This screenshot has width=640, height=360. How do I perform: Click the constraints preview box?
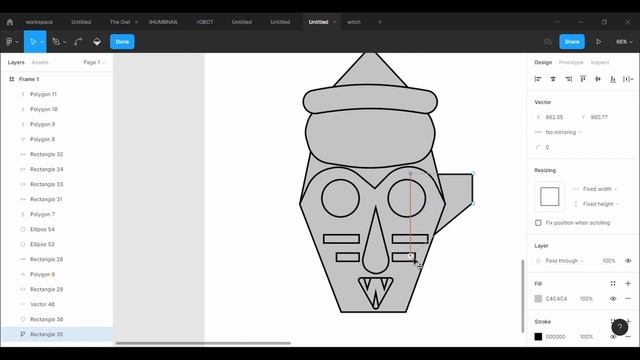click(x=549, y=196)
